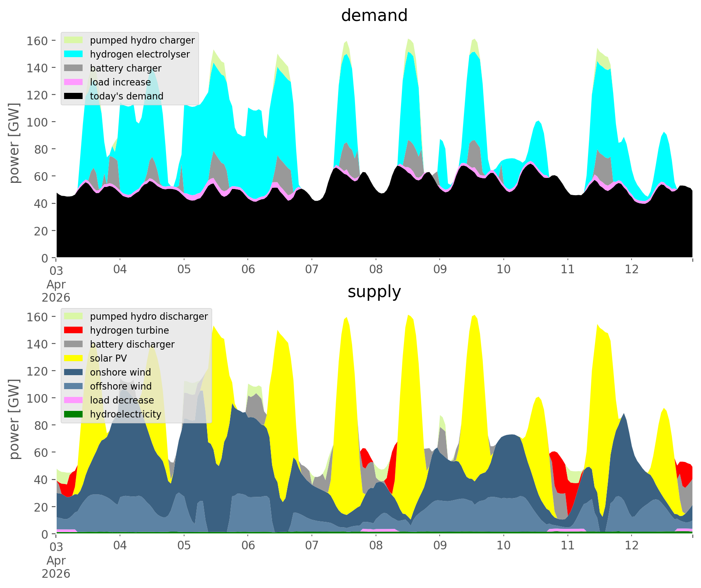The width and height of the screenshot is (701, 588).
Task: Click the pumped hydro charger legend swatch
Action: pos(74,40)
